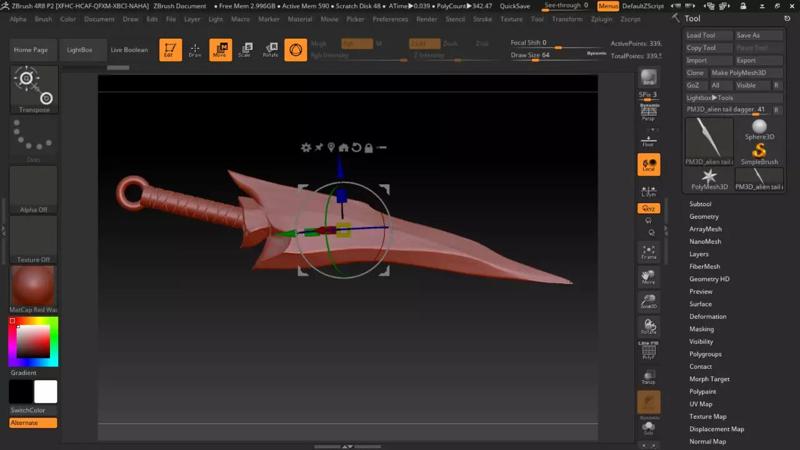
Task: Open the Zplugin menu
Action: (x=602, y=19)
